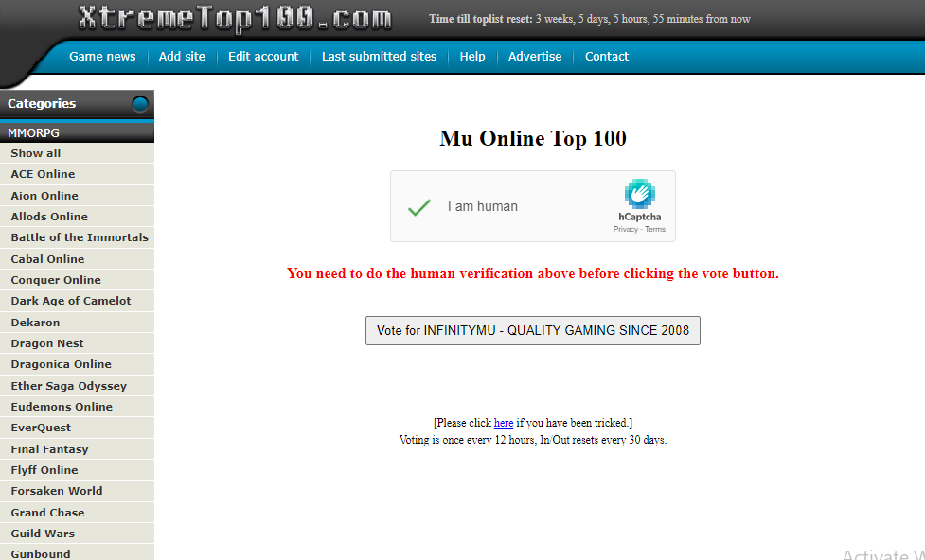Open Battle of the Immortals category

coord(77,237)
